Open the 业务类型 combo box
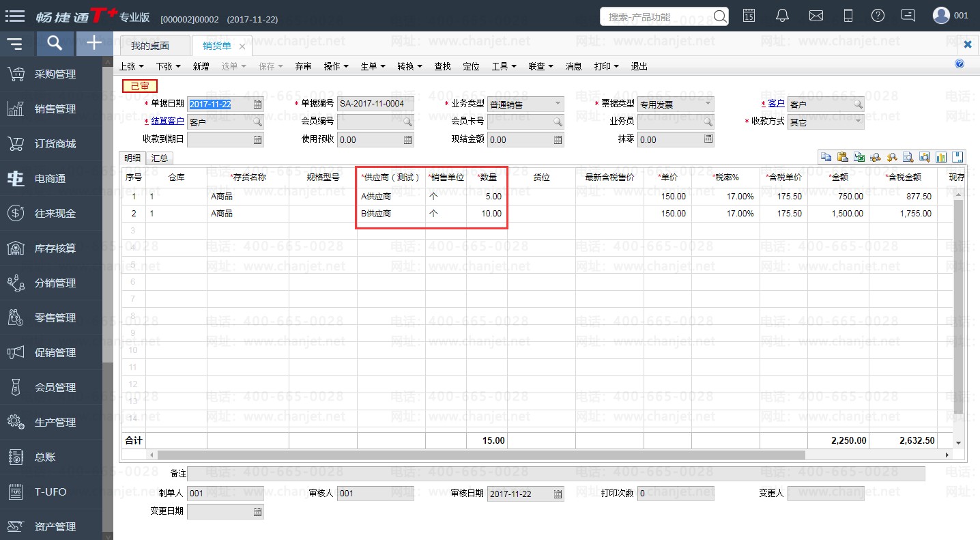The height and width of the screenshot is (540, 980). click(x=525, y=104)
